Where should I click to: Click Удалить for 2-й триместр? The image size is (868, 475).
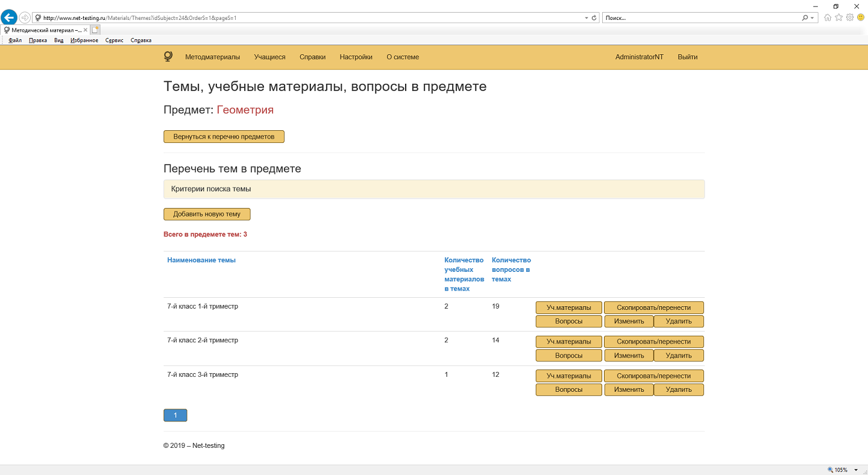click(x=679, y=356)
